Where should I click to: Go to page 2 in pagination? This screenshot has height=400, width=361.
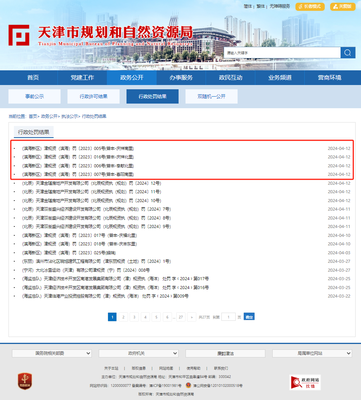[123, 317]
